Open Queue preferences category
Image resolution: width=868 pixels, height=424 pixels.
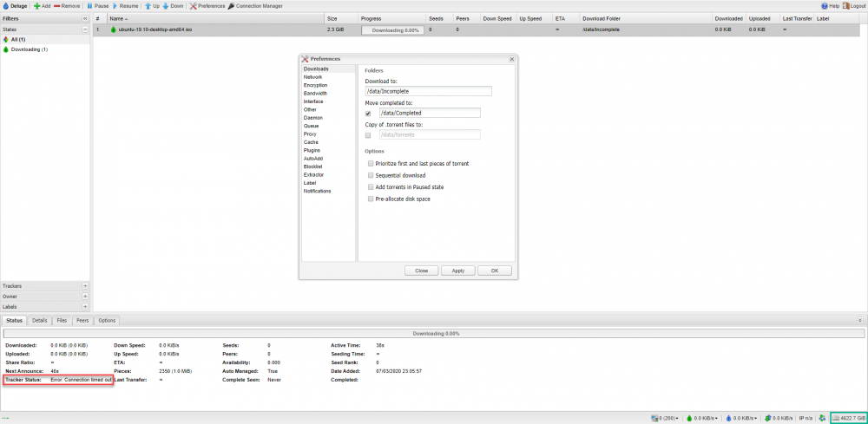coord(329,126)
